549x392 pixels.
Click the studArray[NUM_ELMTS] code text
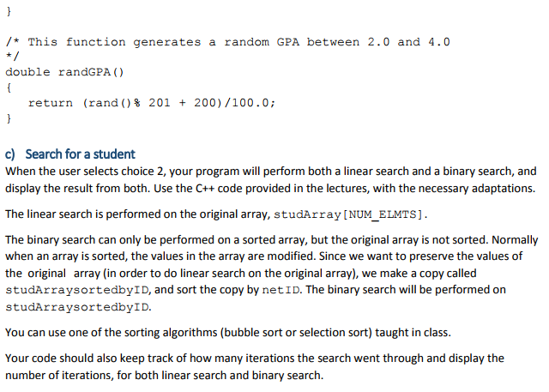349,214
